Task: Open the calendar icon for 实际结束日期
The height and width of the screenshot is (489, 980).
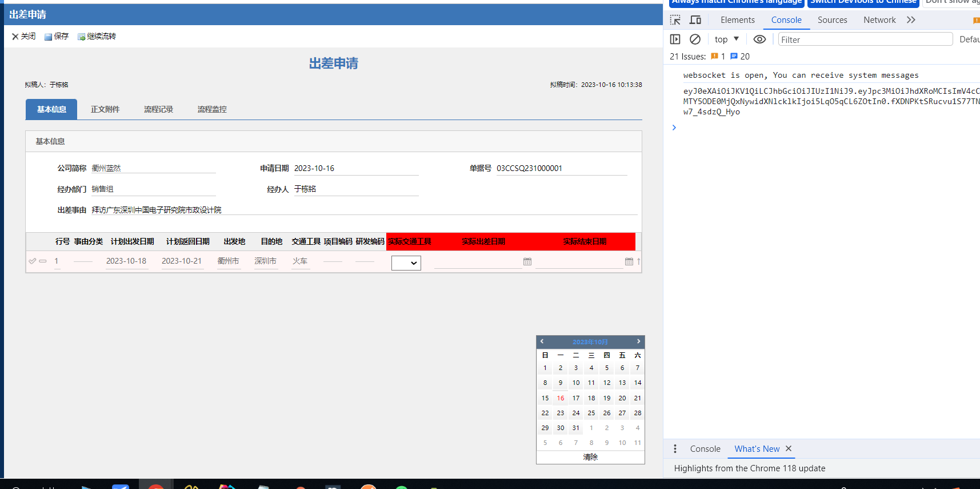Action: coord(629,261)
